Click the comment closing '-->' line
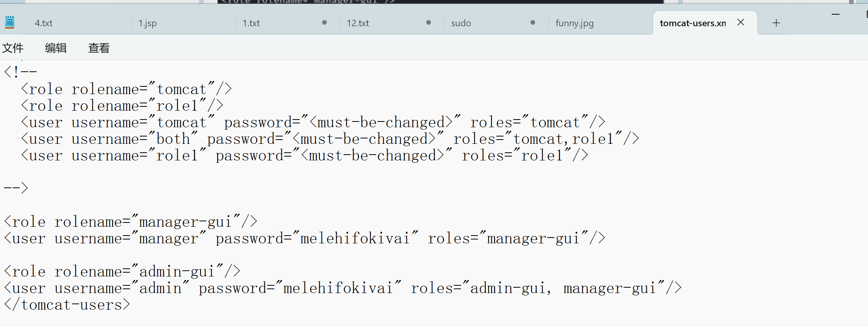 [x=16, y=188]
